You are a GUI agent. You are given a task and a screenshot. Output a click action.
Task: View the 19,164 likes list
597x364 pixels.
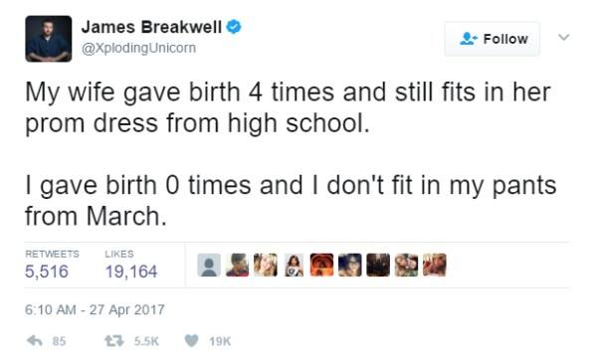131,265
